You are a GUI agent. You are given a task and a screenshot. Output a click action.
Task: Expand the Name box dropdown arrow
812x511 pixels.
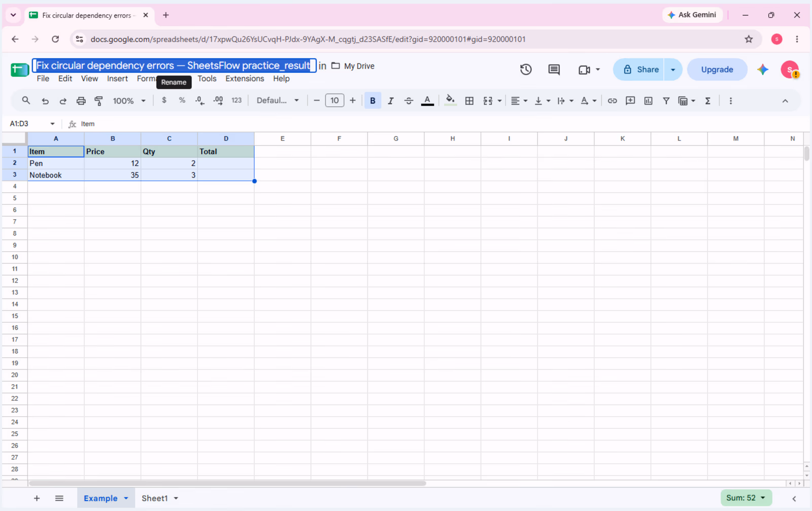coord(52,124)
